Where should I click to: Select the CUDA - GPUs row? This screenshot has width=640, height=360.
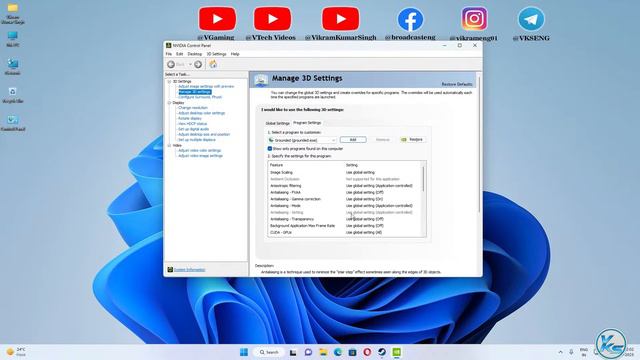345,232
